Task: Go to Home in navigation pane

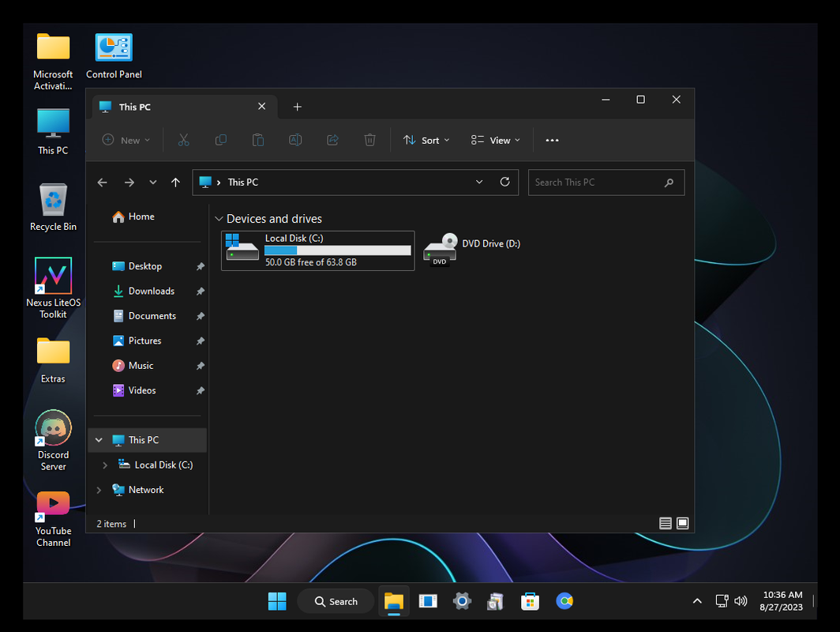Action: (x=133, y=216)
